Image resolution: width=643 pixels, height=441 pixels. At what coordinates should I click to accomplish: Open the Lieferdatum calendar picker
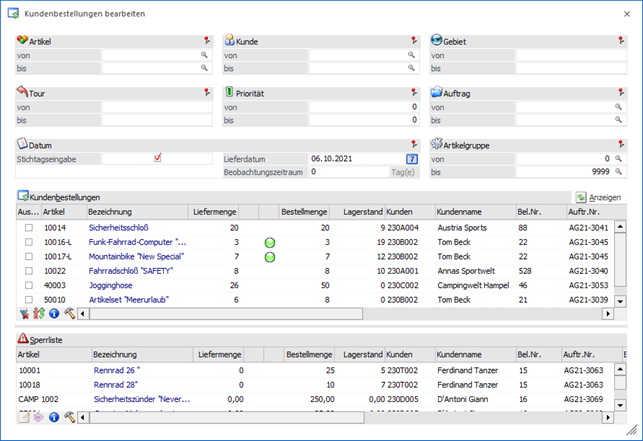point(411,158)
